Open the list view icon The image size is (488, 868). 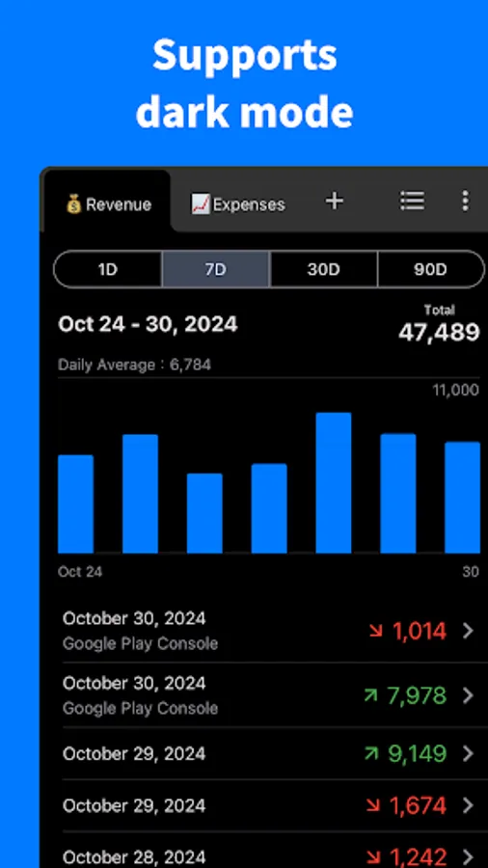pos(412,201)
